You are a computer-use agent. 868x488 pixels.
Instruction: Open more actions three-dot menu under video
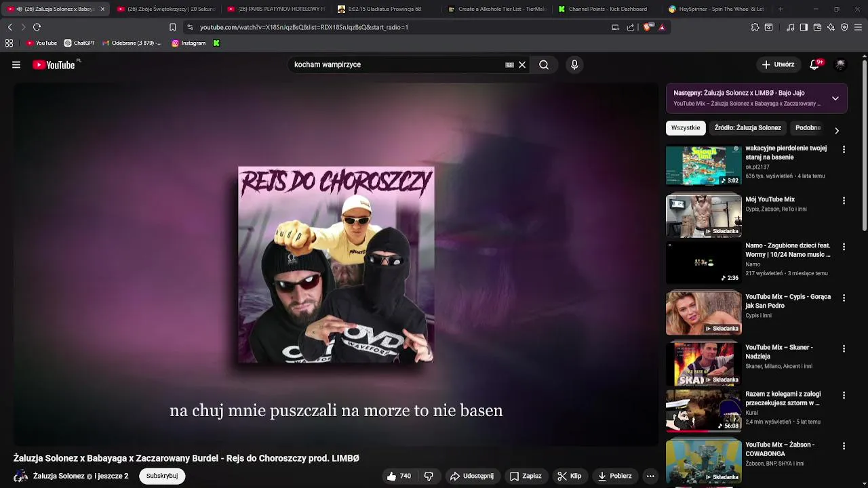click(650, 476)
